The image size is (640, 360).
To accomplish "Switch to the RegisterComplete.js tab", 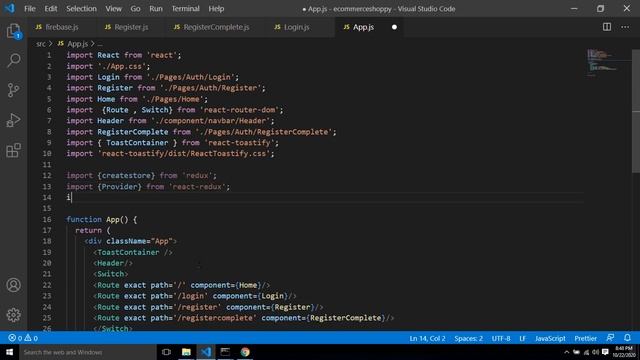I will (216, 27).
